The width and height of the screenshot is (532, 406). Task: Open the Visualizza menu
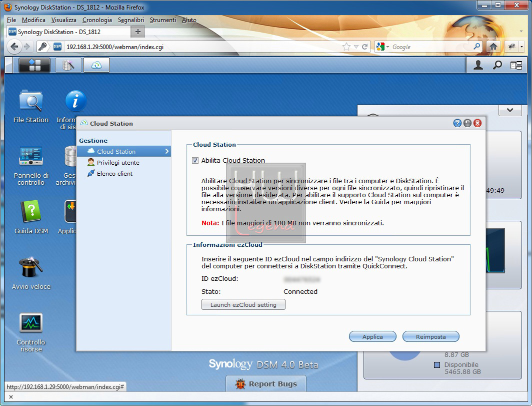pos(64,20)
